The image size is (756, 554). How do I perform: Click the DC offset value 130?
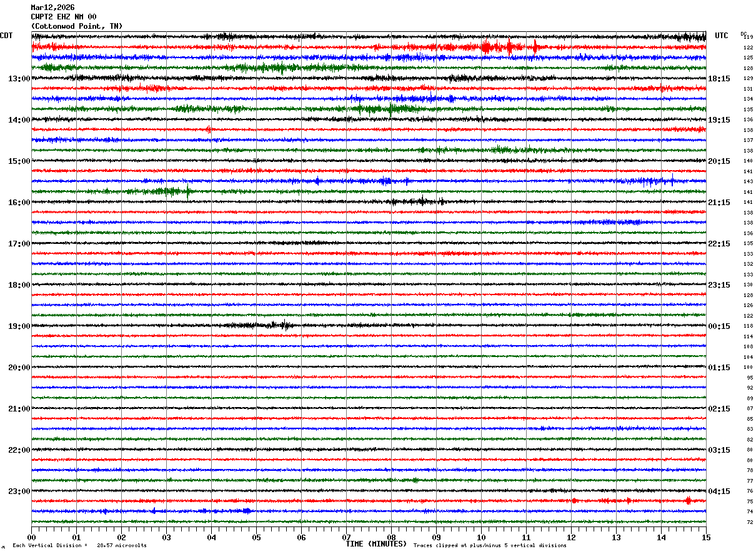coord(749,285)
